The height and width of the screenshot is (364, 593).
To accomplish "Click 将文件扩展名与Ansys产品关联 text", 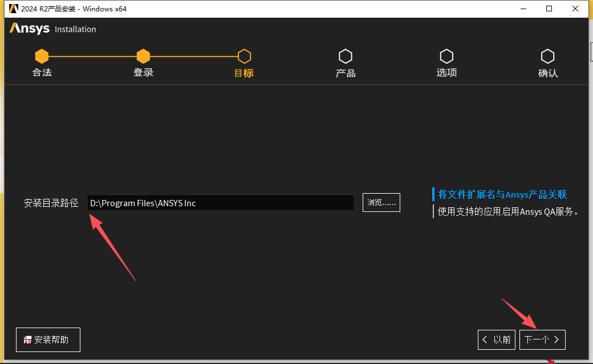I will 502,195.
